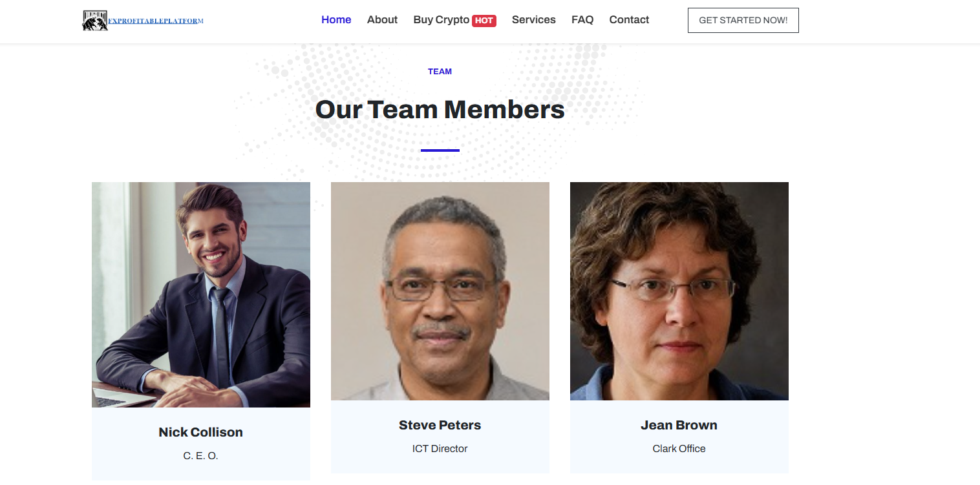The height and width of the screenshot is (485, 980).
Task: Click the ICT Director job title
Action: (x=440, y=449)
